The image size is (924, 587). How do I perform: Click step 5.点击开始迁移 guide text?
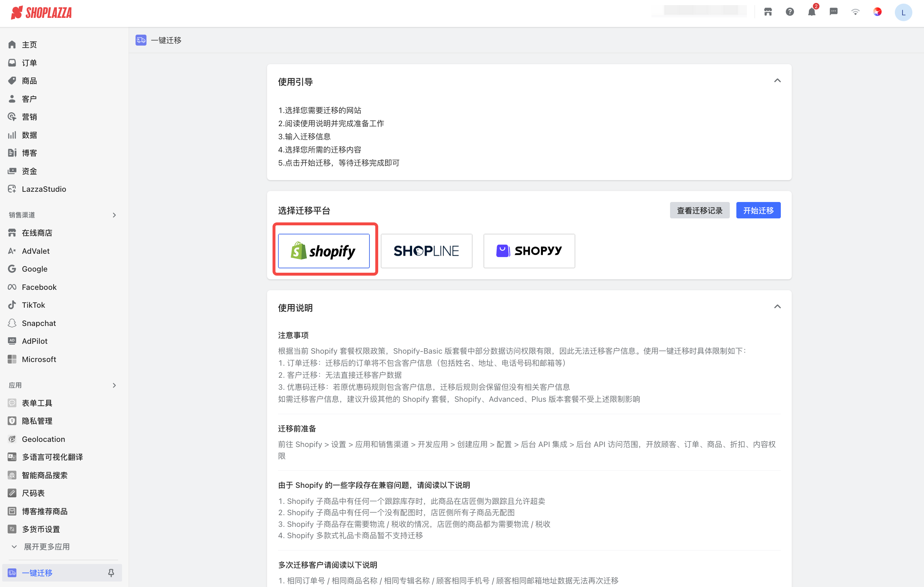338,163
